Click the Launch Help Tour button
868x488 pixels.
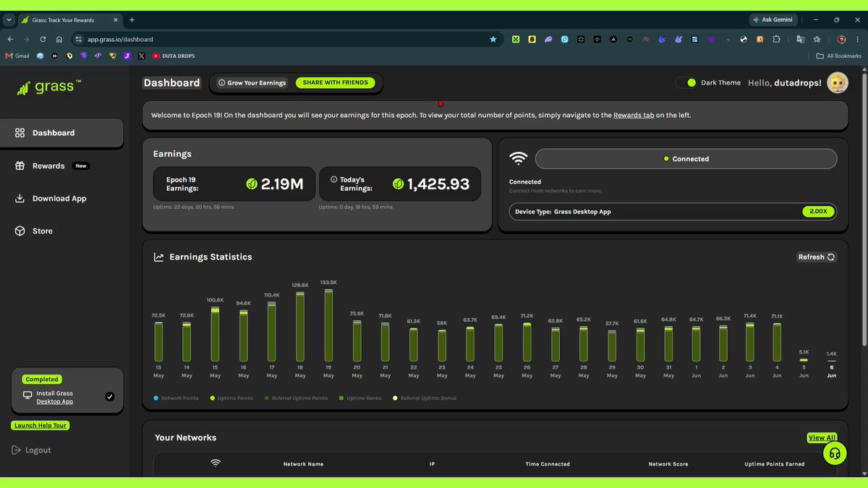click(41, 425)
